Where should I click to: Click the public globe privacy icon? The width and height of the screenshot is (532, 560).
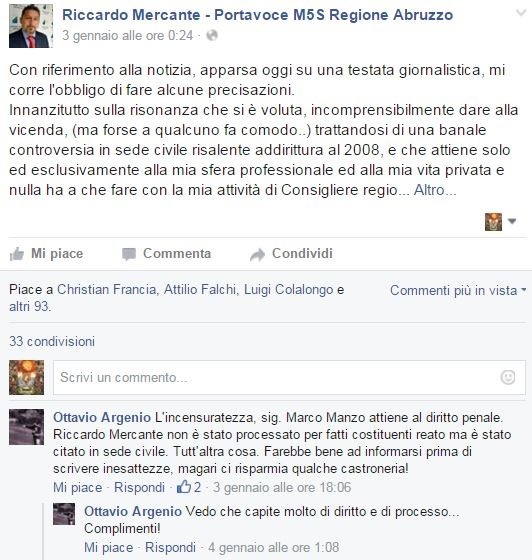coord(212,35)
